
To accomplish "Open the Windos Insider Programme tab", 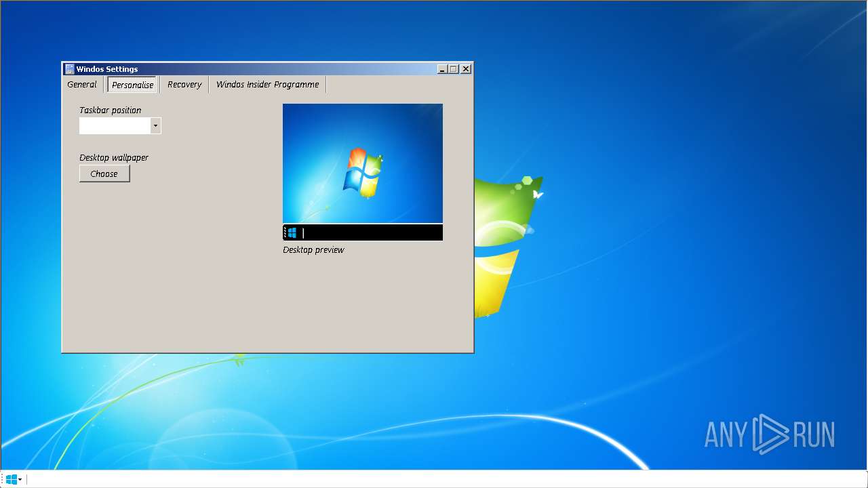I will pyautogui.click(x=267, y=85).
